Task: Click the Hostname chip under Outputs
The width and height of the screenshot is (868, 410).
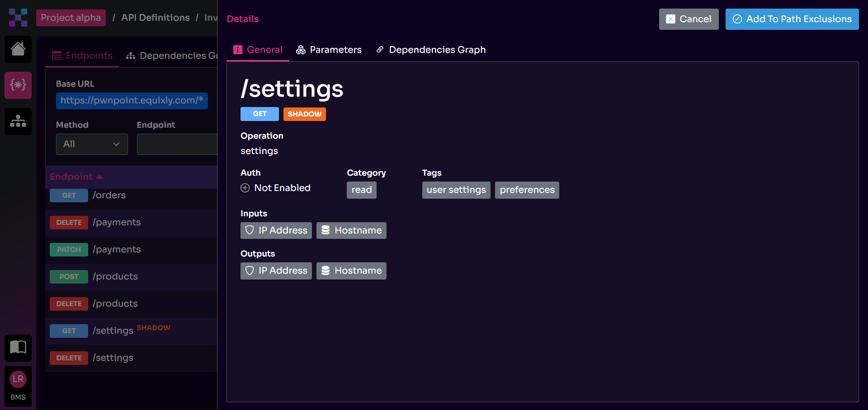Action: pyautogui.click(x=351, y=270)
